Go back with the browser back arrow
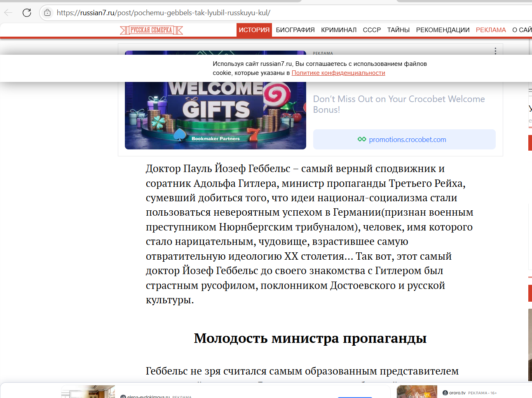532x398 pixels. pyautogui.click(x=8, y=13)
